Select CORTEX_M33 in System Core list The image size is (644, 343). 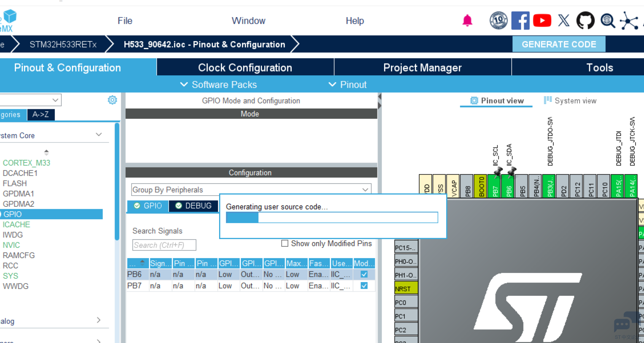tap(27, 163)
